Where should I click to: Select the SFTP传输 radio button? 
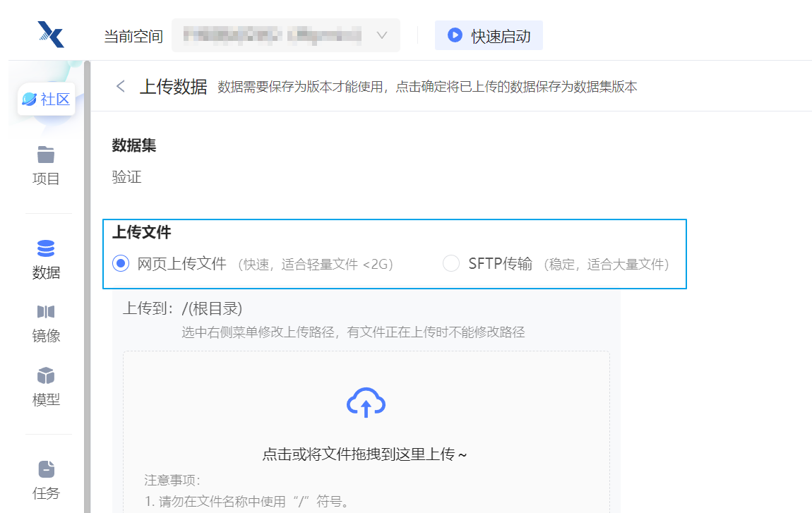[x=451, y=264]
